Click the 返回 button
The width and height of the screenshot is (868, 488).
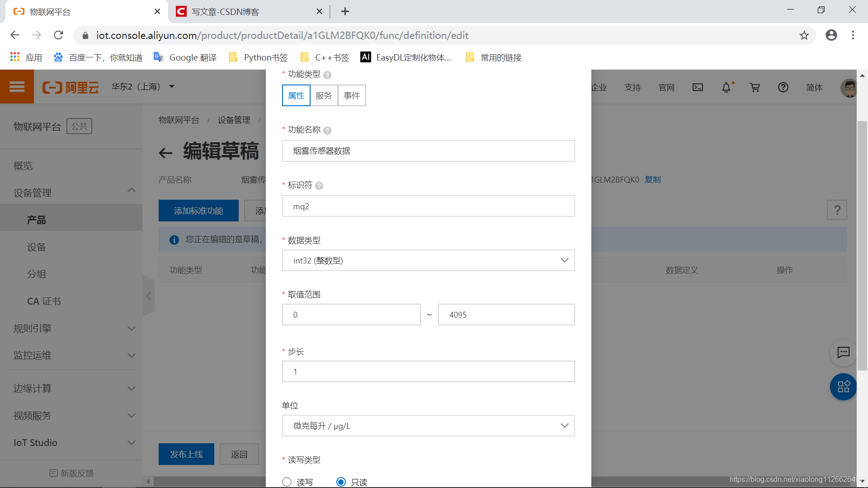click(x=239, y=454)
